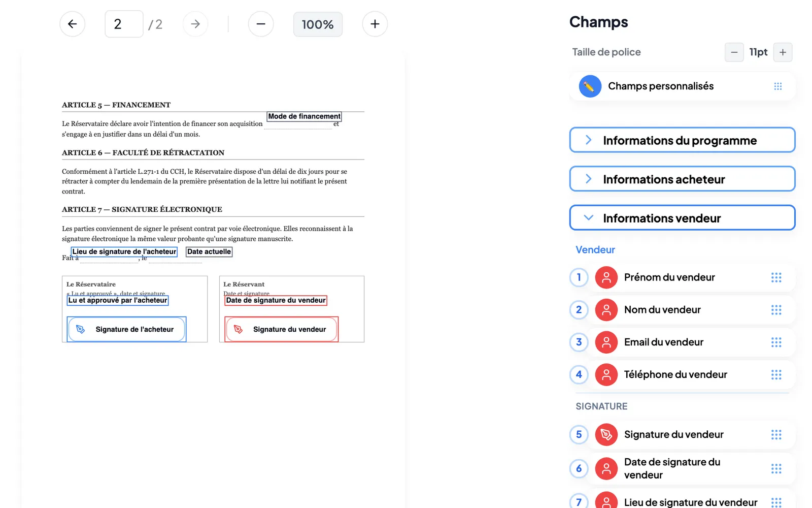
Task: Select Lieu de signature de l'acheteur field
Action: click(124, 251)
